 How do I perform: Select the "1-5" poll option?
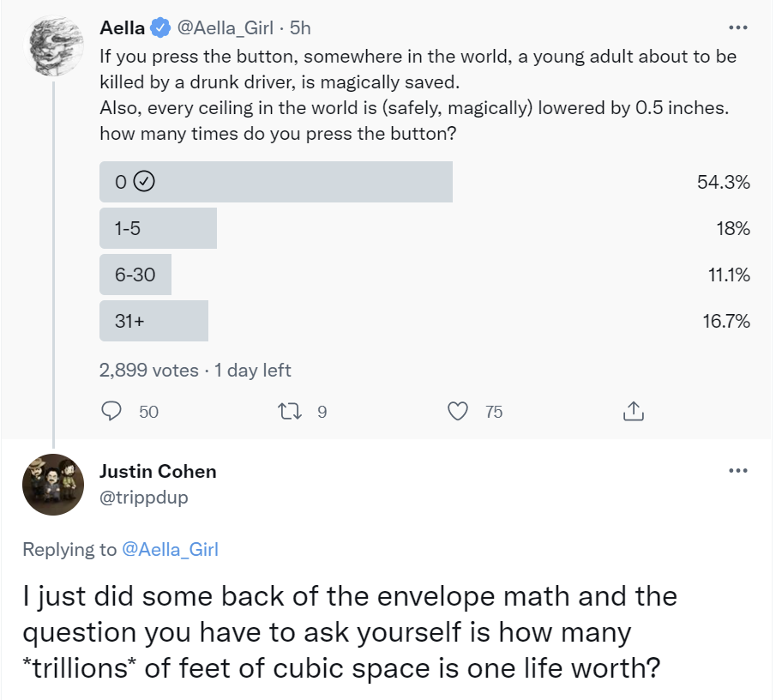[159, 229]
